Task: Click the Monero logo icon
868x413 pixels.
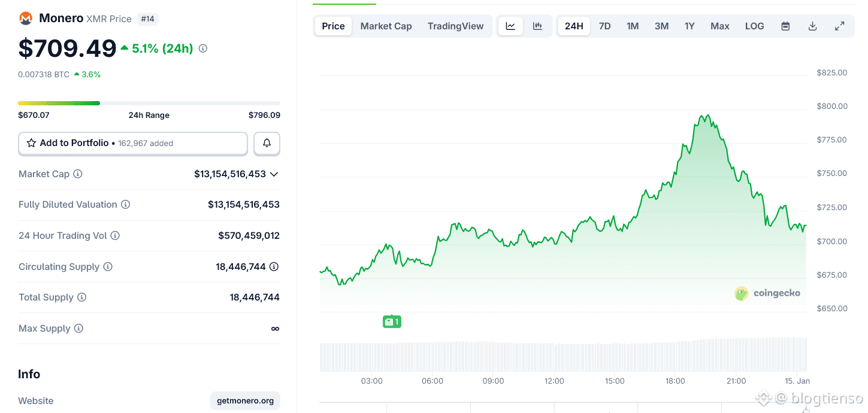Action: pyautogui.click(x=26, y=19)
